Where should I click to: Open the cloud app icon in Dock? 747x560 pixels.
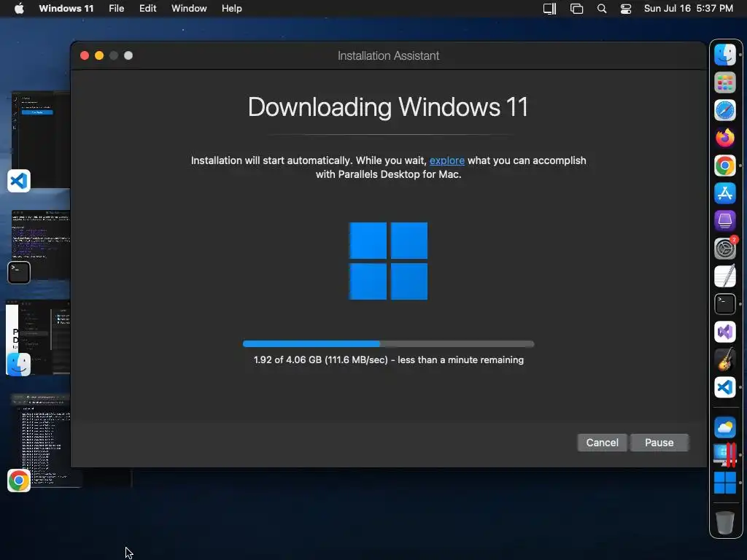point(724,427)
